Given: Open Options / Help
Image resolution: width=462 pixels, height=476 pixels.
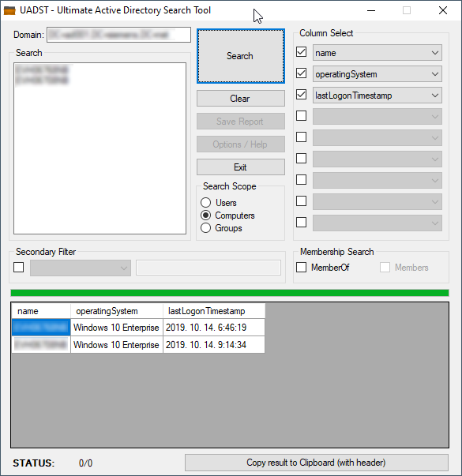Looking at the screenshot, I should pos(241,144).
